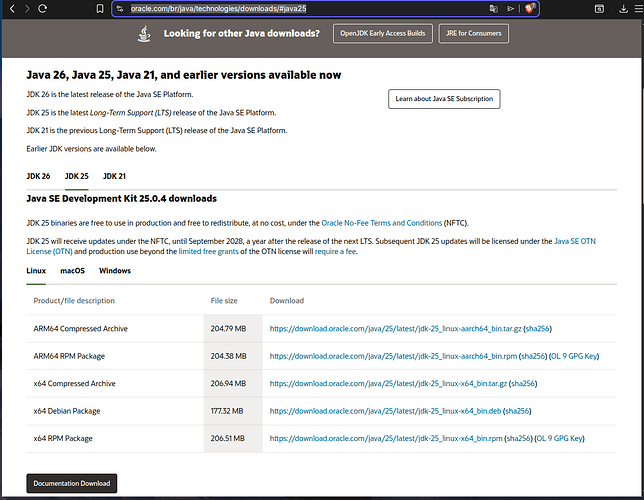Click the translate page icon
This screenshot has height=500, width=644.
(493, 9)
